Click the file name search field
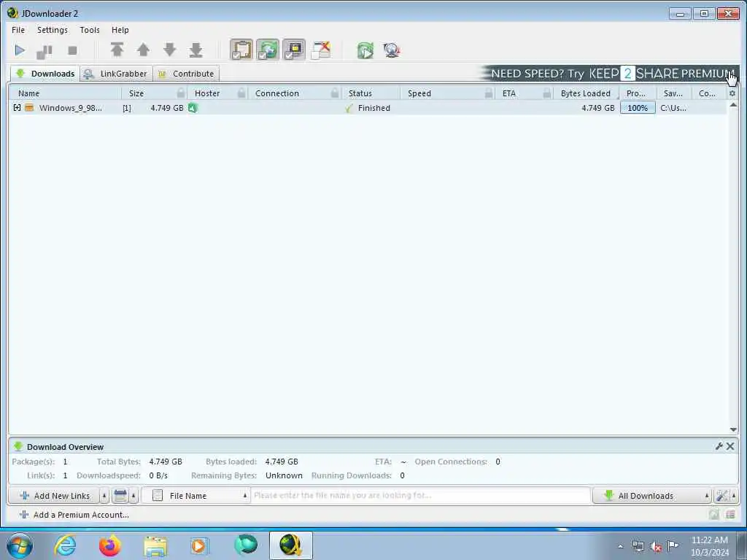The image size is (747, 560). [x=421, y=496]
